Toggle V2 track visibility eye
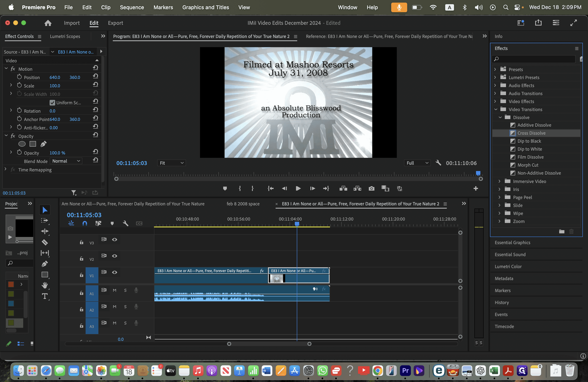The width and height of the screenshot is (588, 382). (115, 256)
